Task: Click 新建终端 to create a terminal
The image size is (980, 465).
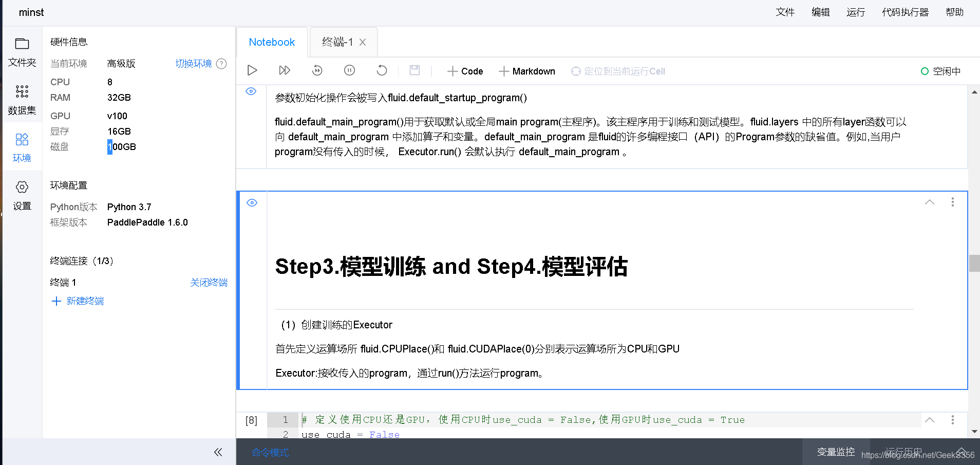Action: coord(85,301)
